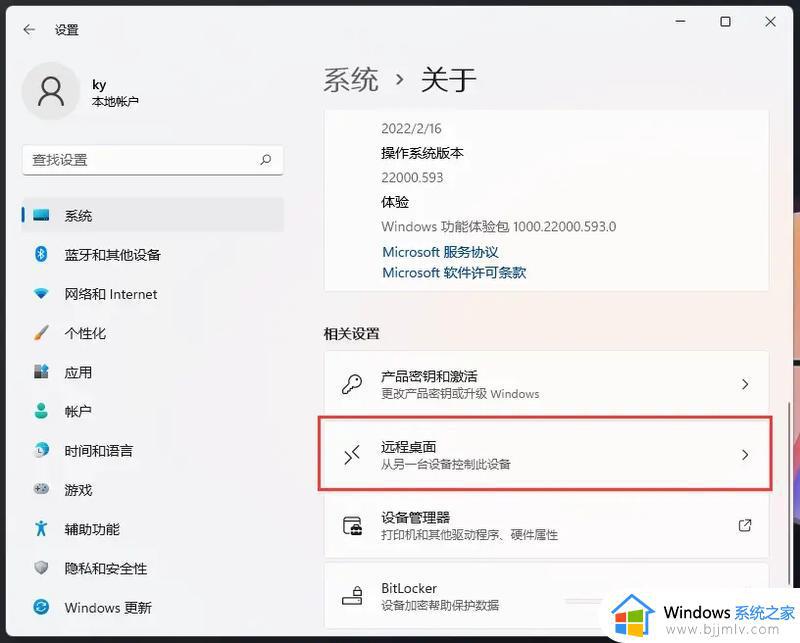The image size is (800, 643).
Task: Click the product key icon
Action: (x=352, y=384)
